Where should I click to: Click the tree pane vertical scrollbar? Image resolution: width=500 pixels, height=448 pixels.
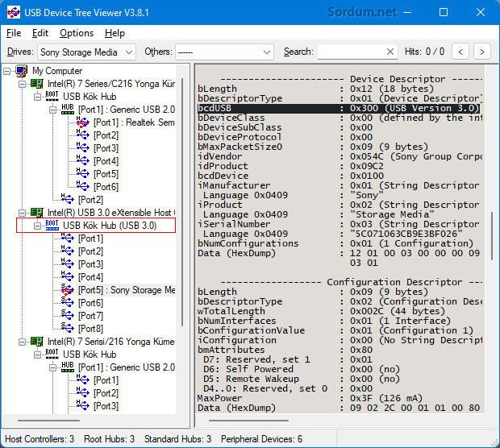[x=182, y=202]
